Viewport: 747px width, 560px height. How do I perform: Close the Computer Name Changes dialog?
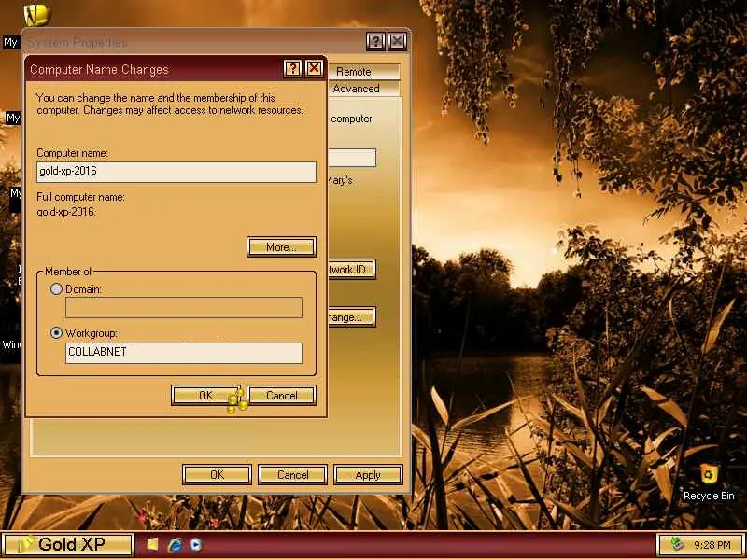(x=314, y=68)
